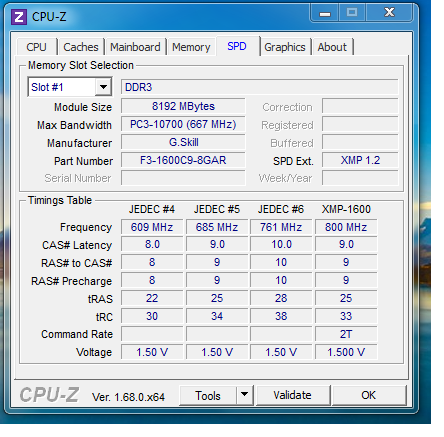Click the 2T Command Rate cell
This screenshot has width=444, height=437.
346,334
